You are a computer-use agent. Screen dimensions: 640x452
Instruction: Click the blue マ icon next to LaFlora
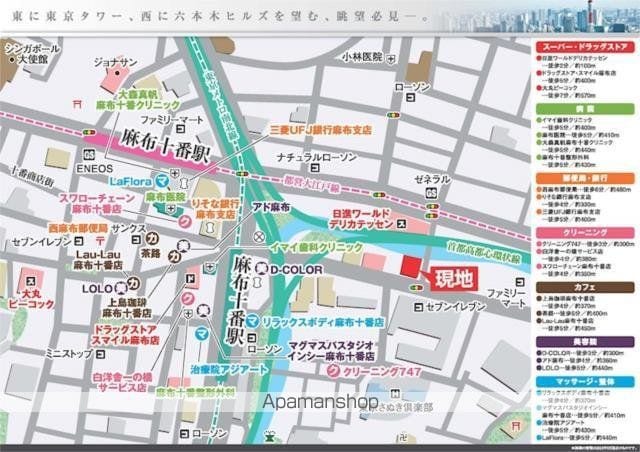pos(162,180)
